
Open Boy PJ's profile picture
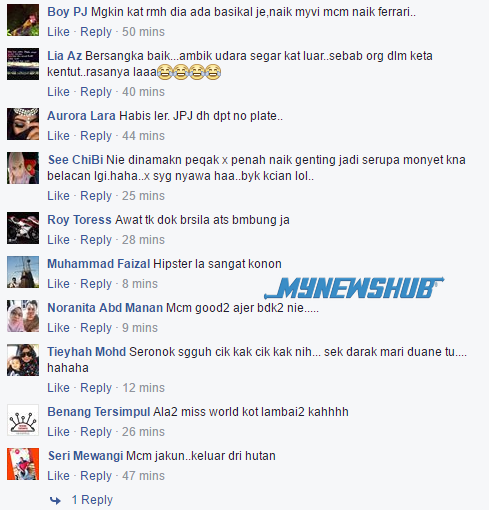point(23,20)
